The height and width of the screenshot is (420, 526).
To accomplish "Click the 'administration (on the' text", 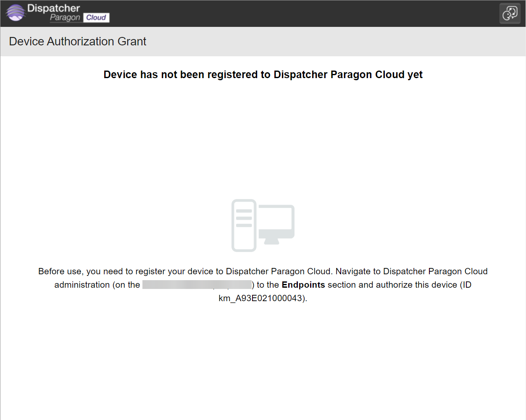I will click(x=97, y=285).
